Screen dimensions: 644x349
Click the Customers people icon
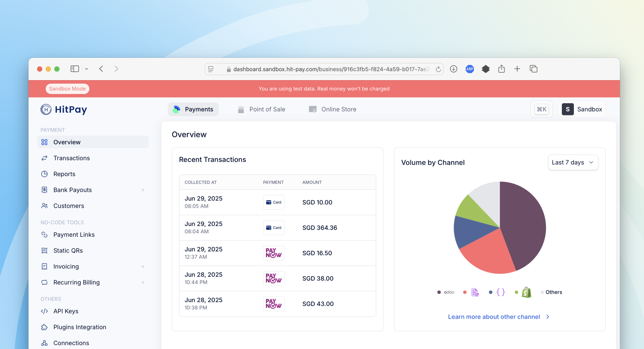(44, 206)
